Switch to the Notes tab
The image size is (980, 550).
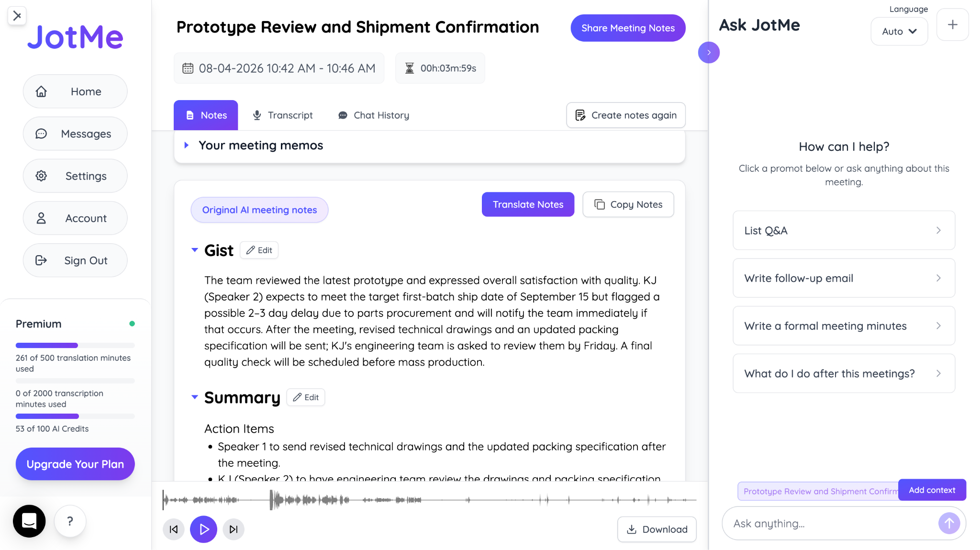coord(206,115)
